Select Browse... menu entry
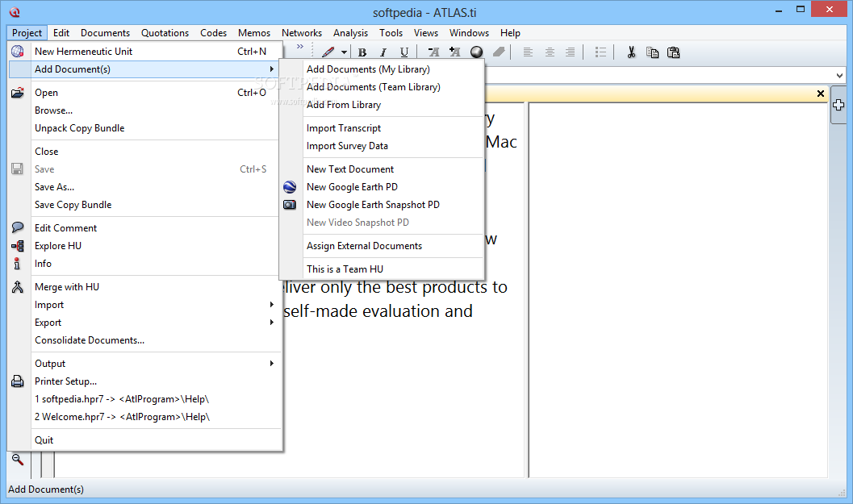 pyautogui.click(x=144, y=110)
